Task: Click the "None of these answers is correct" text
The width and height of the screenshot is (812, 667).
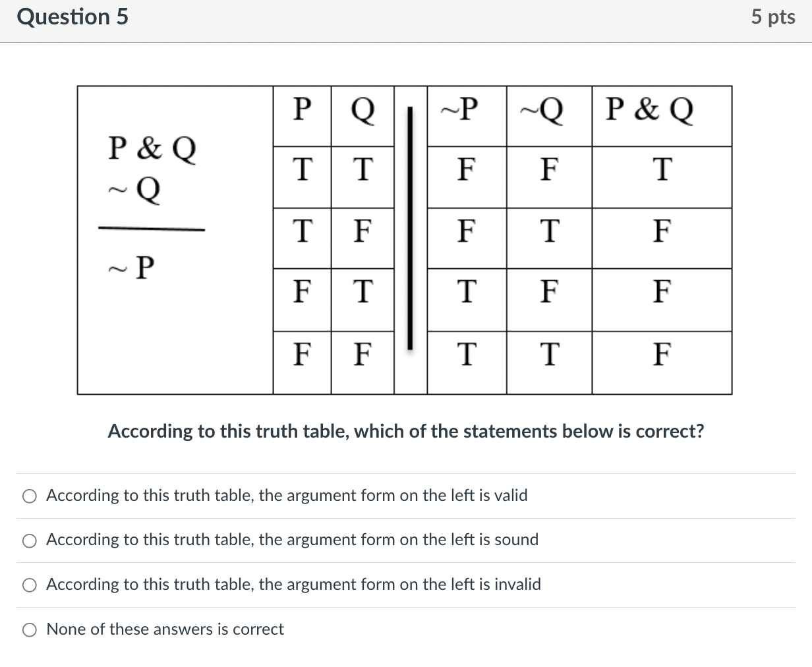Action: 164,630
